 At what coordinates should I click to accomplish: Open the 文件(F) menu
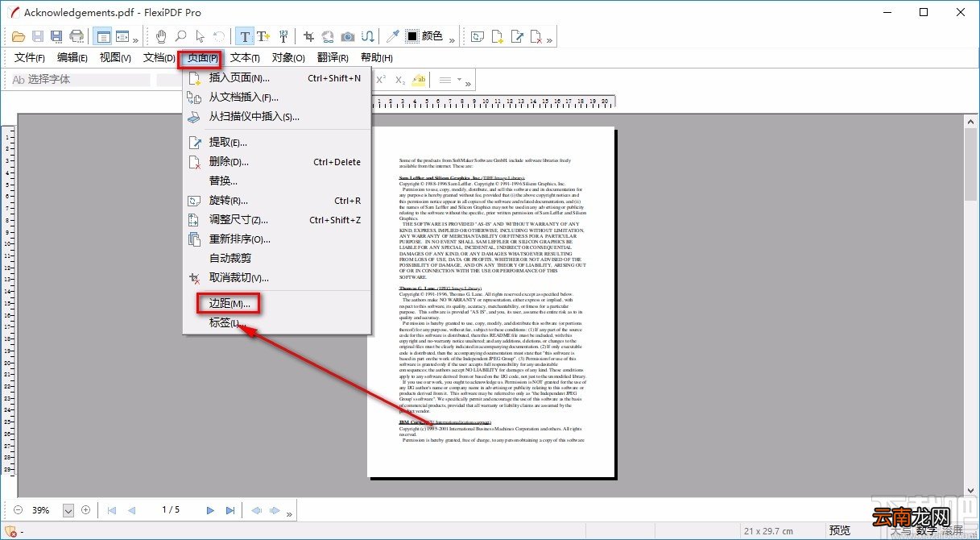(x=30, y=58)
